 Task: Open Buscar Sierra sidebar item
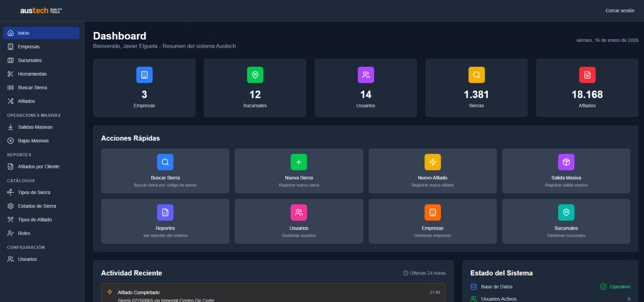[41, 88]
